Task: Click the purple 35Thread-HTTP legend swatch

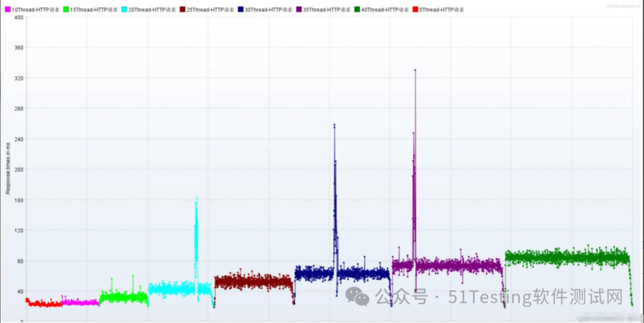Action: click(x=299, y=10)
